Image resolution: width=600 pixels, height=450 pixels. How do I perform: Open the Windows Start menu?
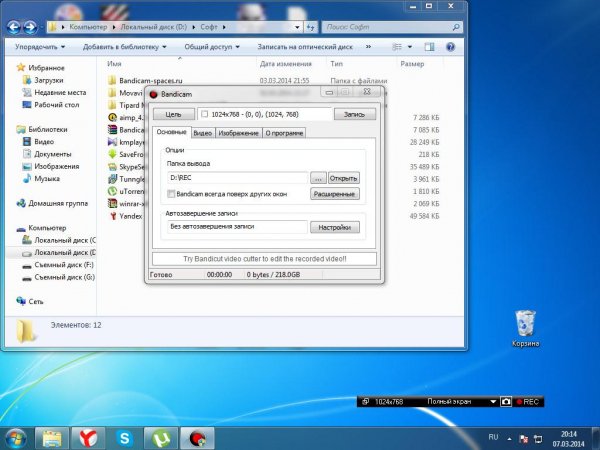point(15,439)
